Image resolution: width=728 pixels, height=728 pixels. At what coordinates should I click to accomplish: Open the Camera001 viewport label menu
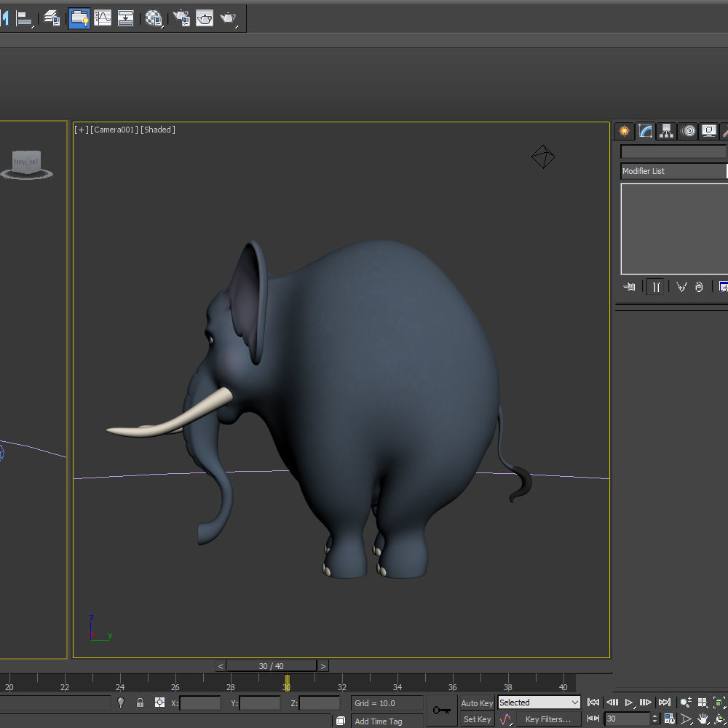click(x=114, y=130)
